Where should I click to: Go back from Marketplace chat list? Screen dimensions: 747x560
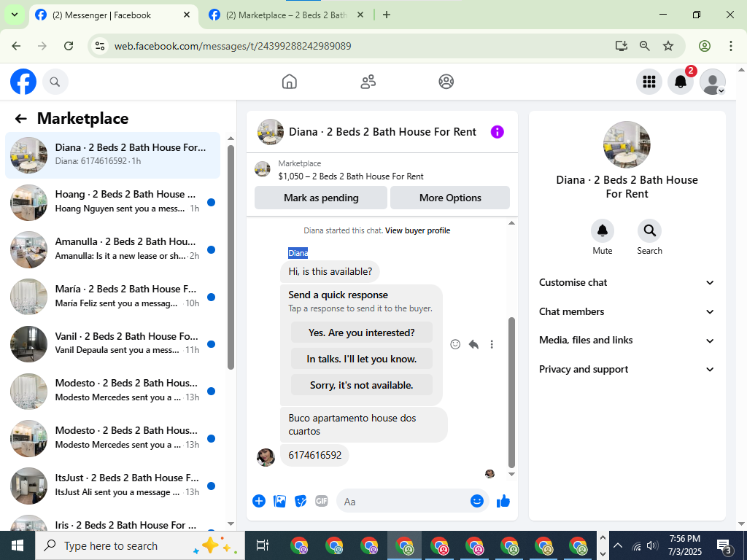20,119
